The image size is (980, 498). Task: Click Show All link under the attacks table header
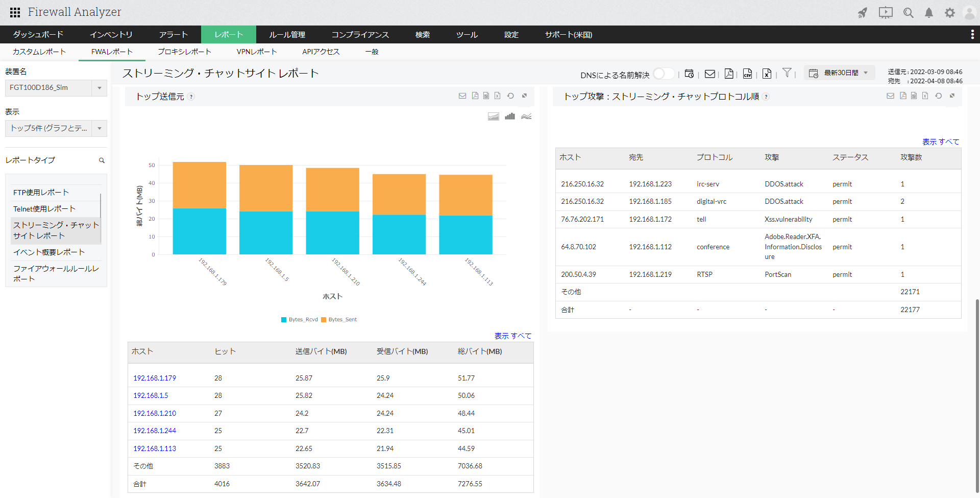pyautogui.click(x=940, y=142)
